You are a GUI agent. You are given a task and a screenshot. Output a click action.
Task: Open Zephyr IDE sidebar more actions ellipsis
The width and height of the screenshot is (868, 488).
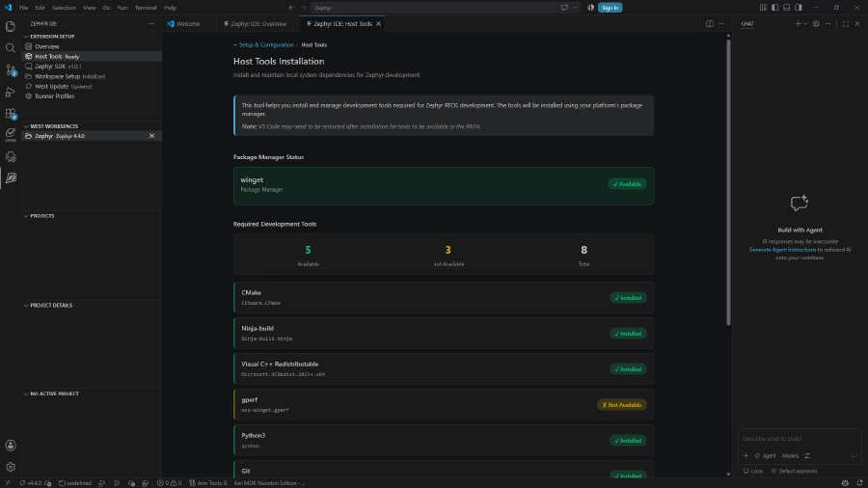coord(151,24)
